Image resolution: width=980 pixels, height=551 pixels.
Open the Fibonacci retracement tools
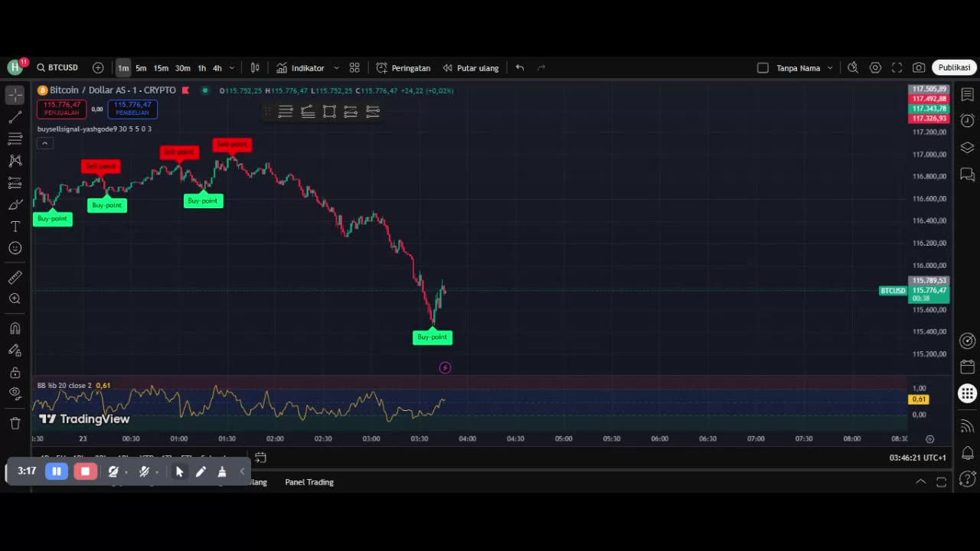(15, 139)
